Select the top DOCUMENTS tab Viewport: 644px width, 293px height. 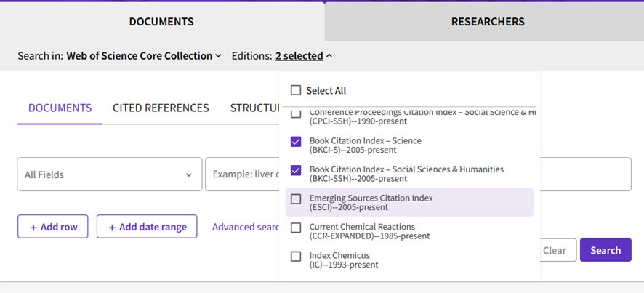pos(161,22)
